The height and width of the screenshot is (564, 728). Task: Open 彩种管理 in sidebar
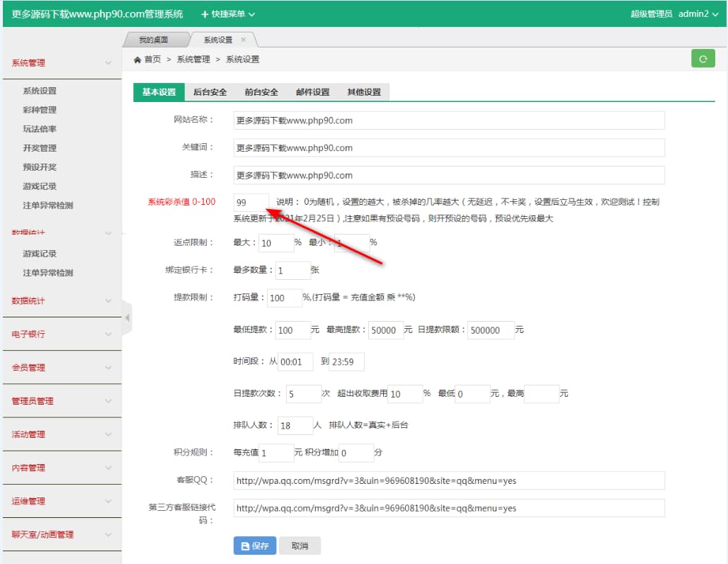pos(40,110)
